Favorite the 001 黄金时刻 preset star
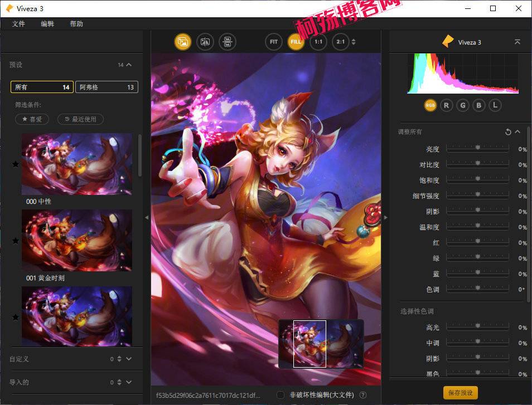The image size is (532, 405). pyautogui.click(x=16, y=241)
